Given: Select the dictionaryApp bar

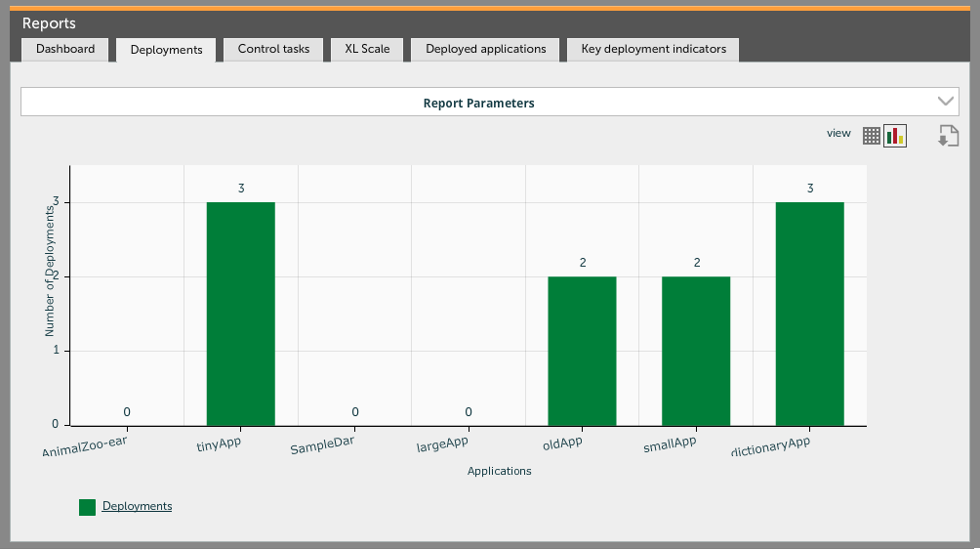Looking at the screenshot, I should [809, 313].
